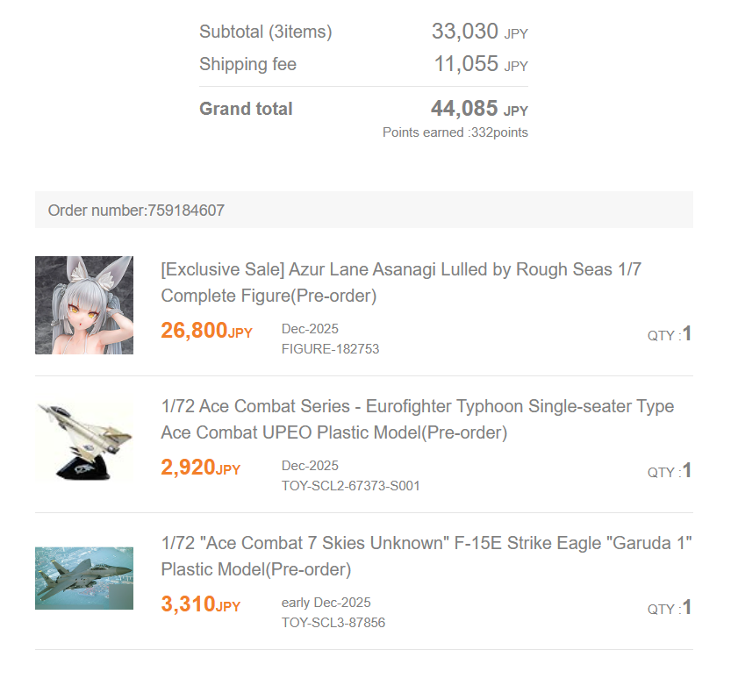Click the Grand total 44,085 JPY amount

click(478, 109)
